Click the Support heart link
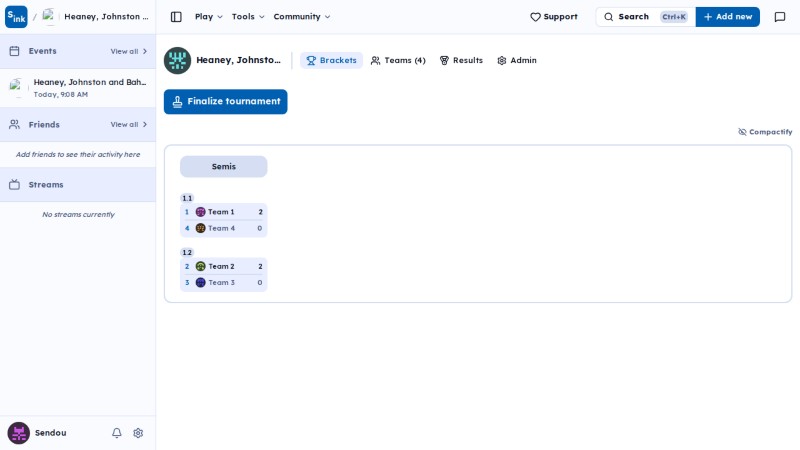The height and width of the screenshot is (450, 800). (x=554, y=17)
